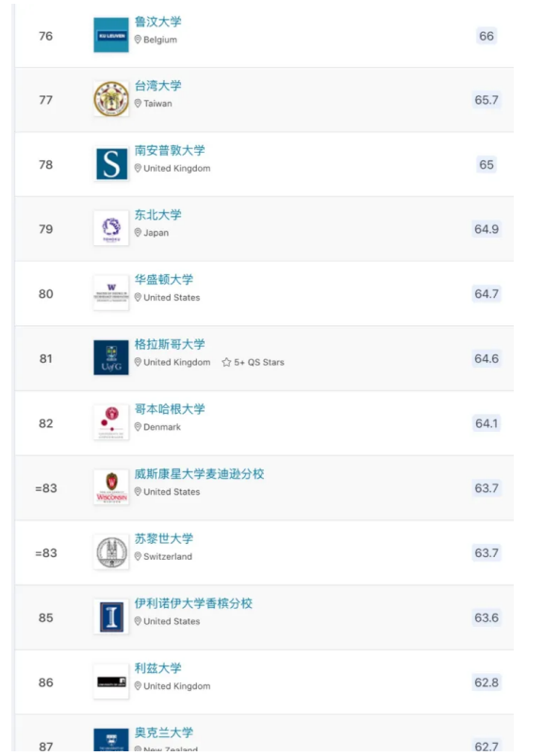The width and height of the screenshot is (542, 756).
Task: Click the Tohoku University logo
Action: 111,228
